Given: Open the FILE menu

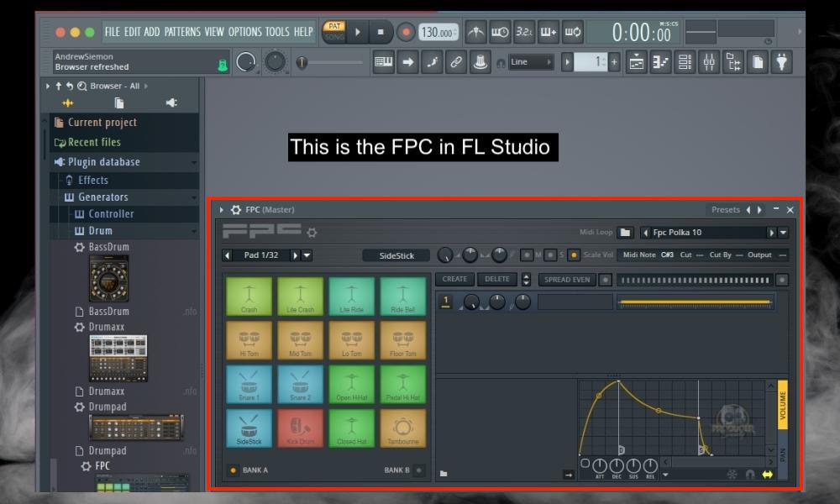Looking at the screenshot, I should point(113,32).
